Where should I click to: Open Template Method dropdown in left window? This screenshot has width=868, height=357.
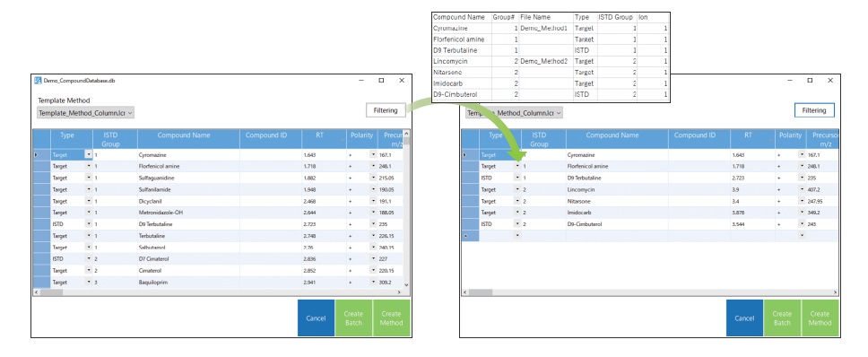click(x=85, y=113)
